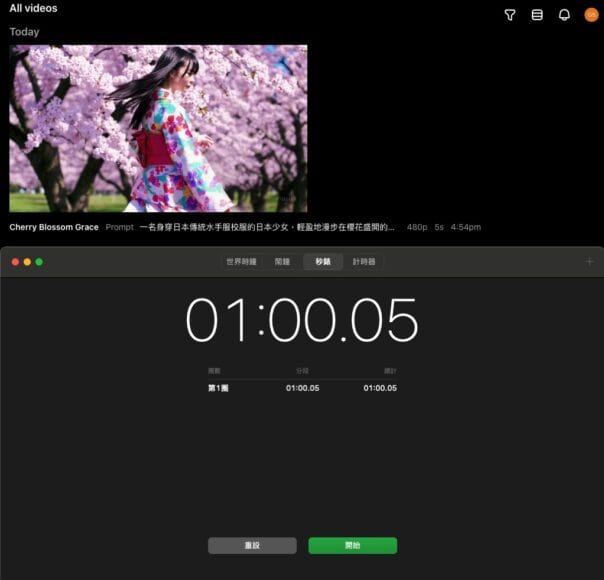
Task: Click the stacked layout view icon
Action: click(x=537, y=15)
